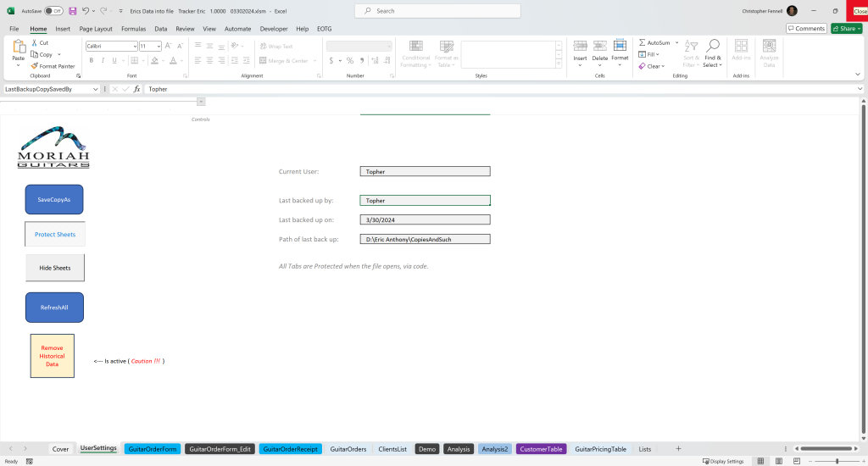Select the GuitarOrderForm sheet tab
The image size is (868, 466).
pyautogui.click(x=153, y=449)
